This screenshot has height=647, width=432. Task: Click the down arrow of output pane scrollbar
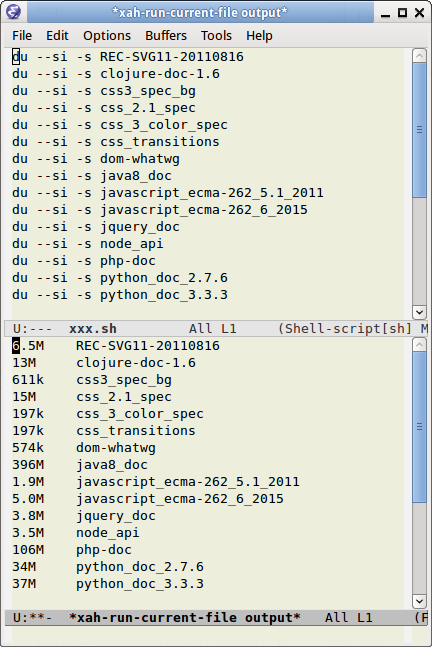(x=419, y=601)
